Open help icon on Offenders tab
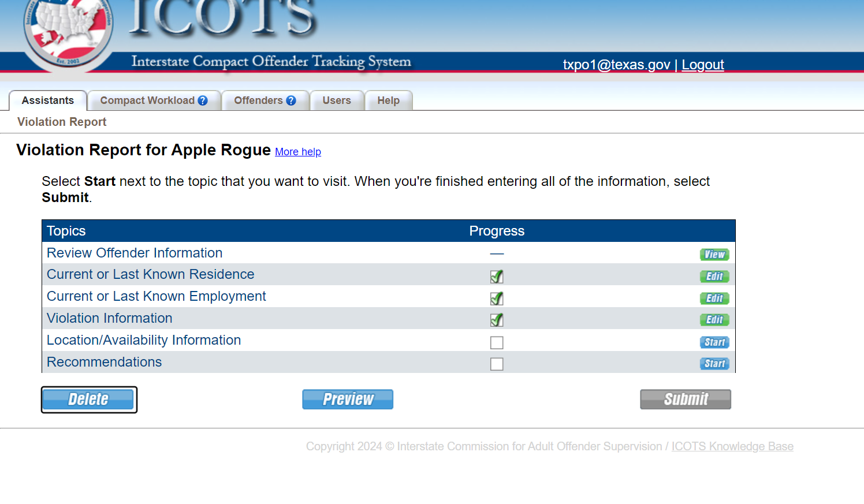The height and width of the screenshot is (504, 864). (x=291, y=100)
